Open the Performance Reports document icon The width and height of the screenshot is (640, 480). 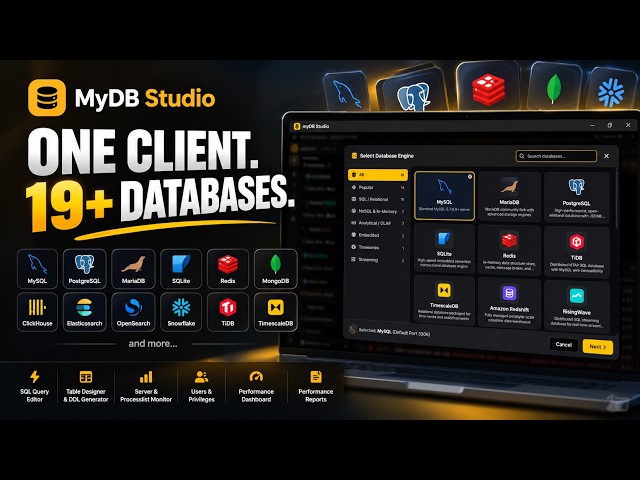[x=316, y=377]
